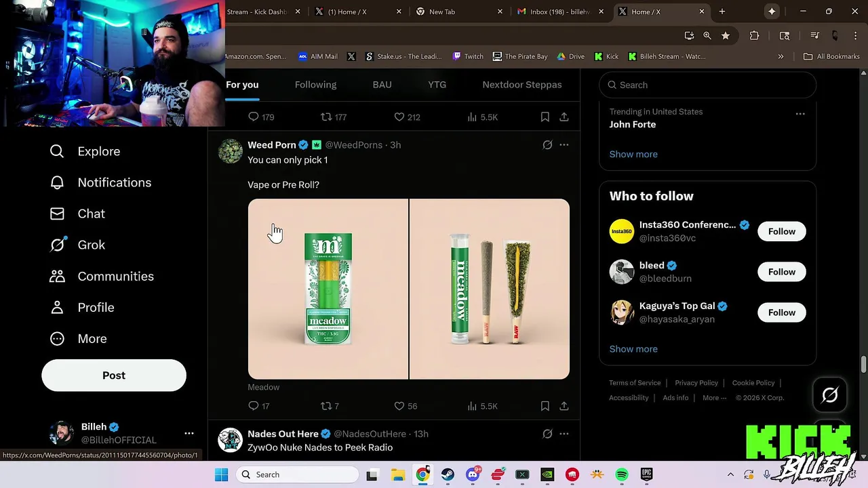Open the Meadow pre roll image

pyautogui.click(x=490, y=289)
